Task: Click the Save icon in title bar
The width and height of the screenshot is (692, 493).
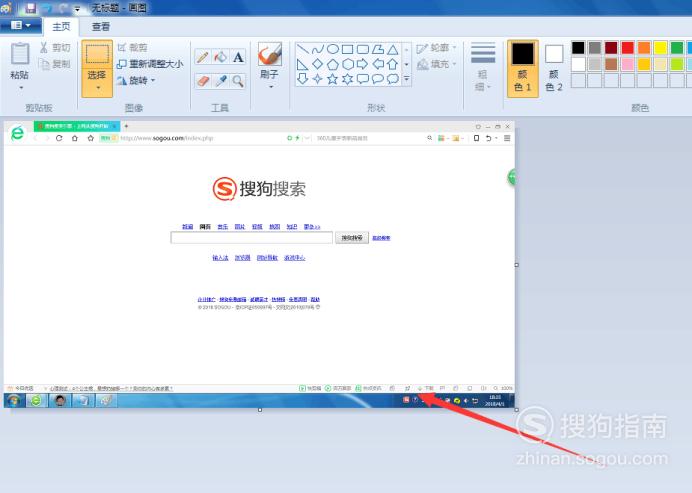Action: click(x=30, y=8)
